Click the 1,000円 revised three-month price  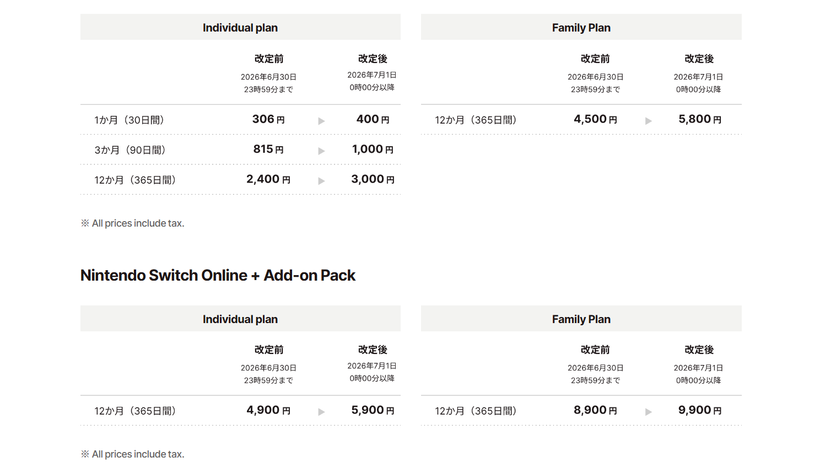(373, 149)
